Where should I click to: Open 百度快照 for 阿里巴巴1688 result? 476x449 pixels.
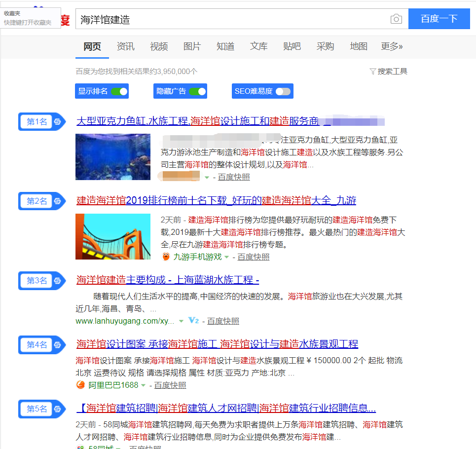coord(170,385)
